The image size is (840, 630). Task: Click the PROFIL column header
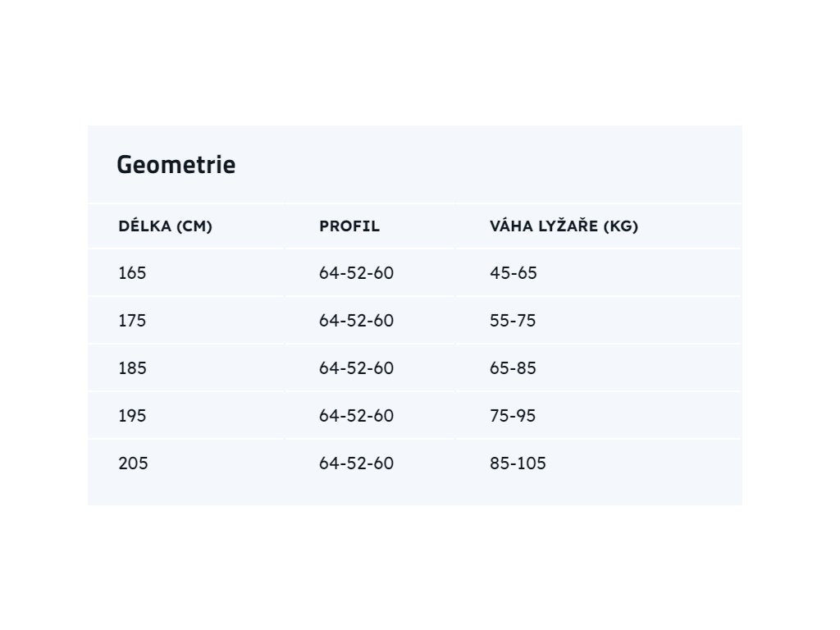coord(349,226)
